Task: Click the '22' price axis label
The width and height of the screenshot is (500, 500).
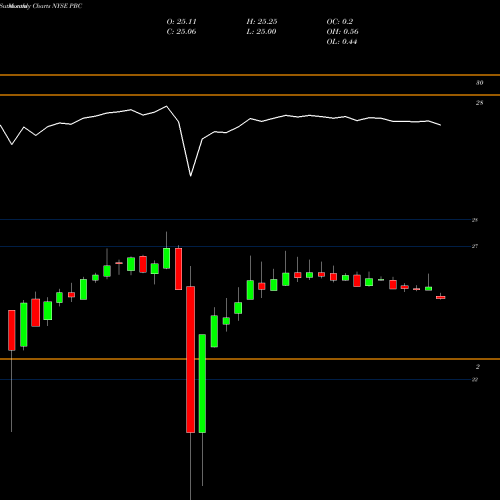Action: [x=475, y=379]
